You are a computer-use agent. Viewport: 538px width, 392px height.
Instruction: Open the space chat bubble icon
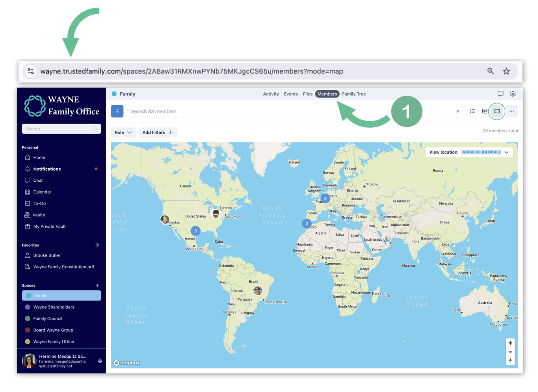501,94
